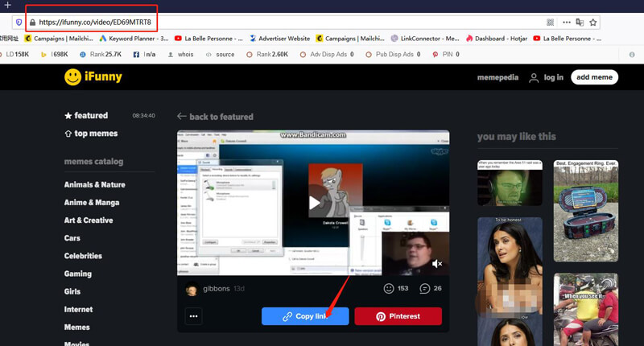The height and width of the screenshot is (346, 644).
Task: Open Art & Creative category
Action: point(89,220)
